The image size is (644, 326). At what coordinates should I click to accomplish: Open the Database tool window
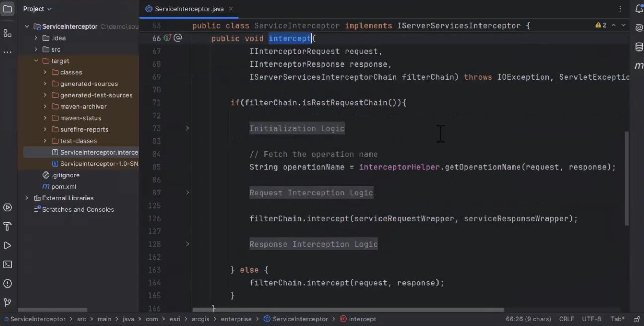(x=639, y=46)
